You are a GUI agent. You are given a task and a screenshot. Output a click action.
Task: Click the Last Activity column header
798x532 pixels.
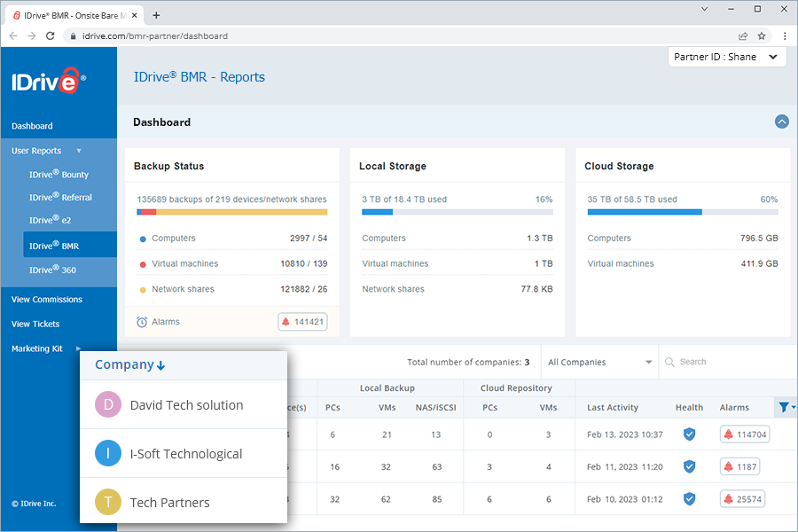coord(612,407)
